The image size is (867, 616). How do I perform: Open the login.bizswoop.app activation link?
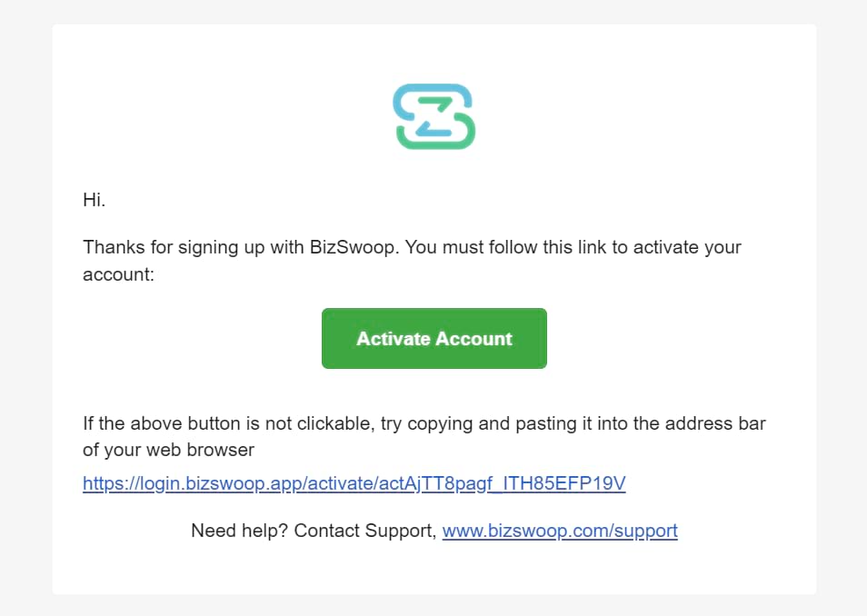(354, 483)
